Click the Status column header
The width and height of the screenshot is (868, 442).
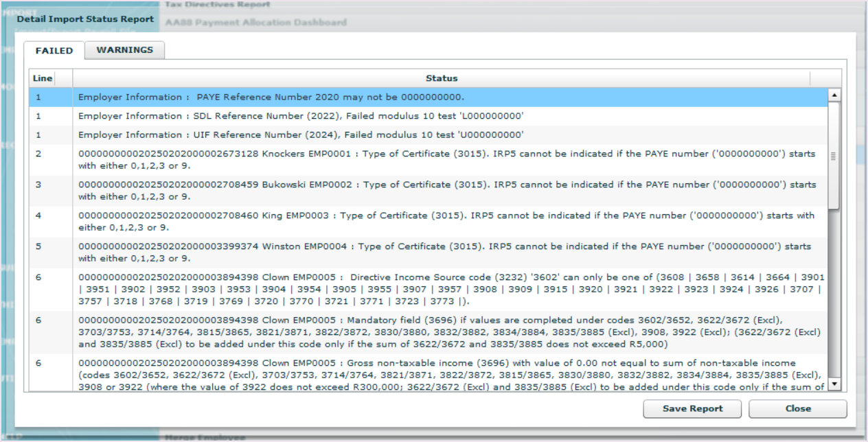click(x=441, y=78)
